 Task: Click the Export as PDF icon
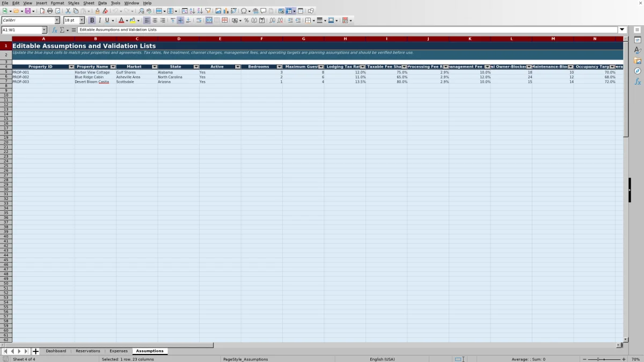coord(42,11)
